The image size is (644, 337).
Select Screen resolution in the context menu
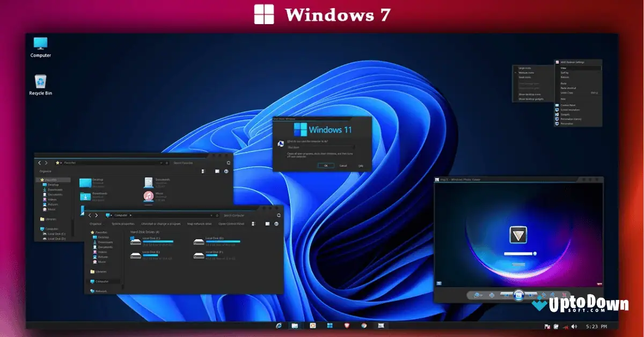[570, 110]
